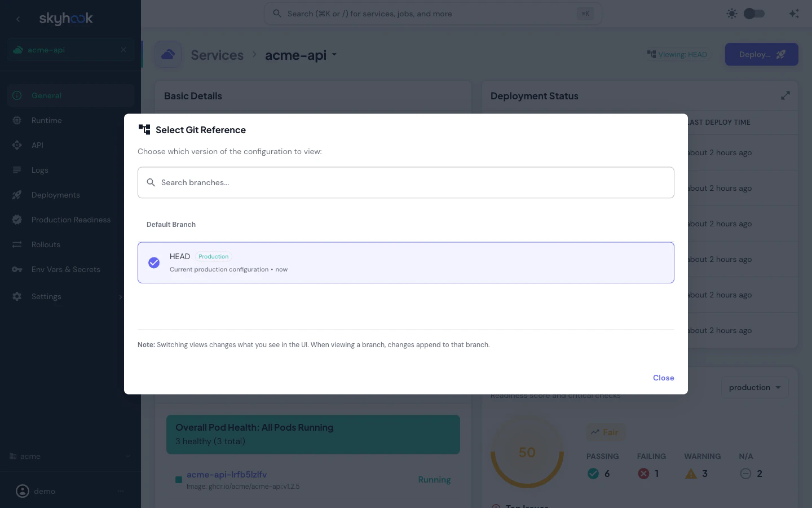Viewport: 812px width, 508px height.
Task: Open the Production Readiness section
Action: 70,220
